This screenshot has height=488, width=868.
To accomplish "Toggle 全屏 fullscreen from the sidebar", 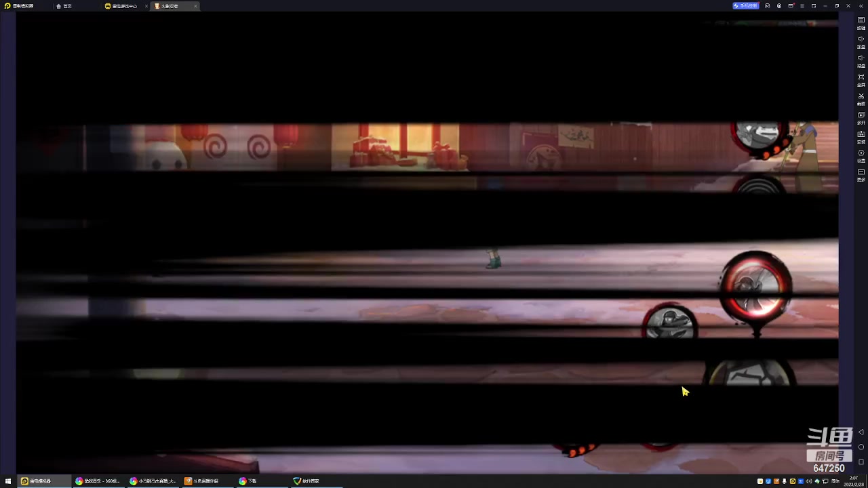I will click(x=861, y=79).
